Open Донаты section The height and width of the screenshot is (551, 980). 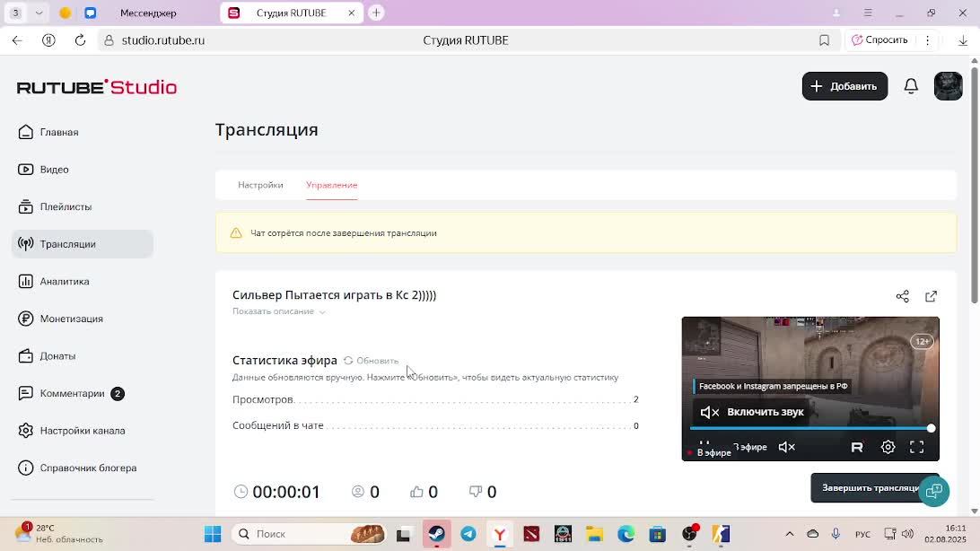pyautogui.click(x=57, y=356)
